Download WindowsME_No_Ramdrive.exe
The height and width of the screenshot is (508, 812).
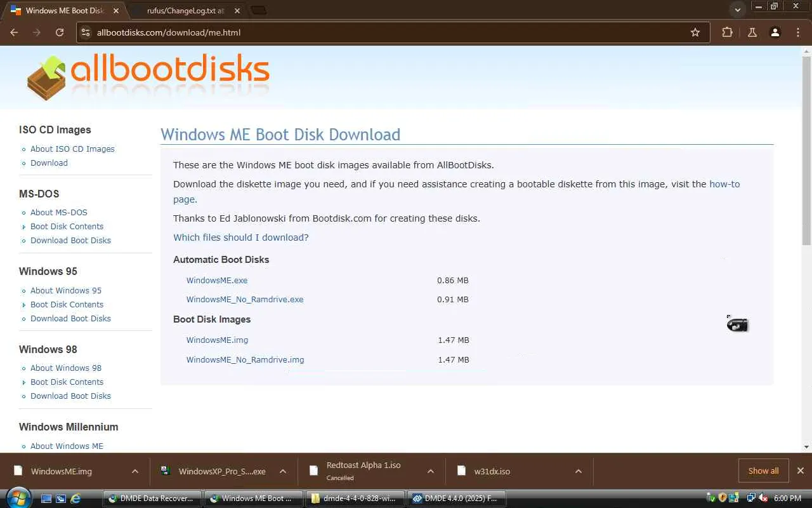(245, 299)
